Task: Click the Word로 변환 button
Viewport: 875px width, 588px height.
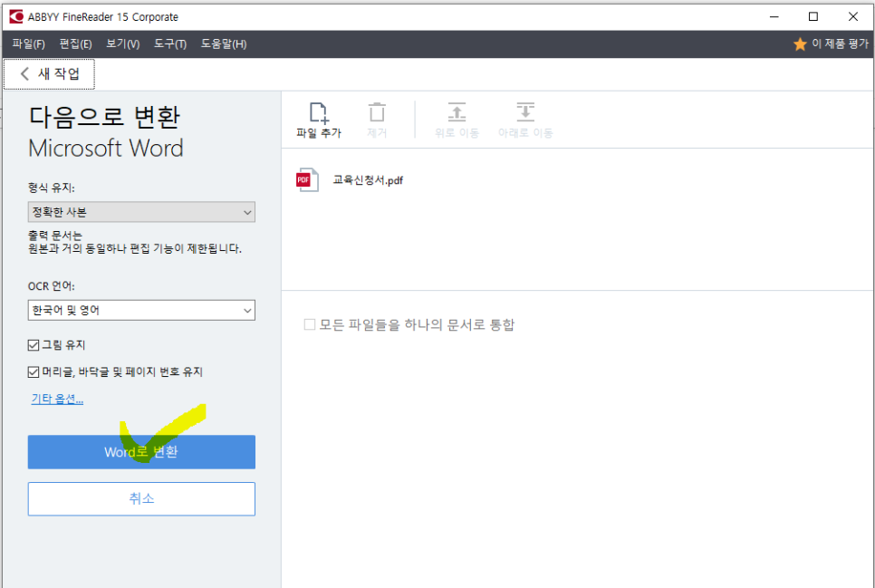Action: [x=141, y=452]
